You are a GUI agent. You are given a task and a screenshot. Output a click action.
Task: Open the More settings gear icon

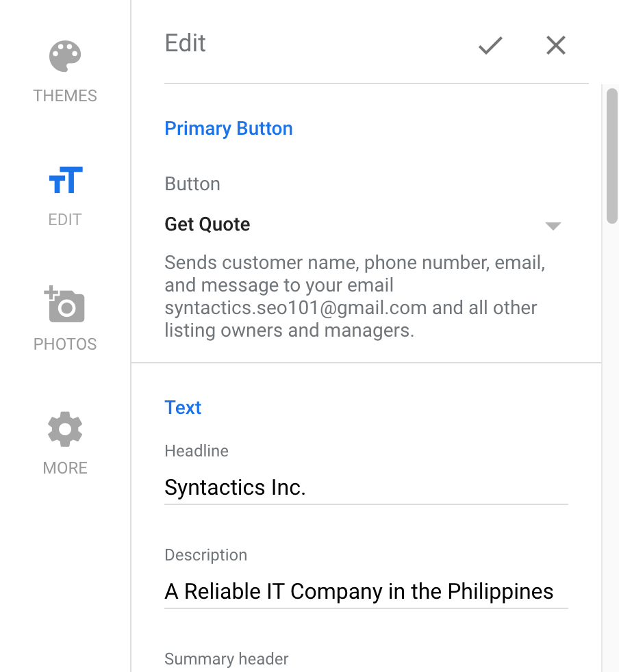[65, 429]
